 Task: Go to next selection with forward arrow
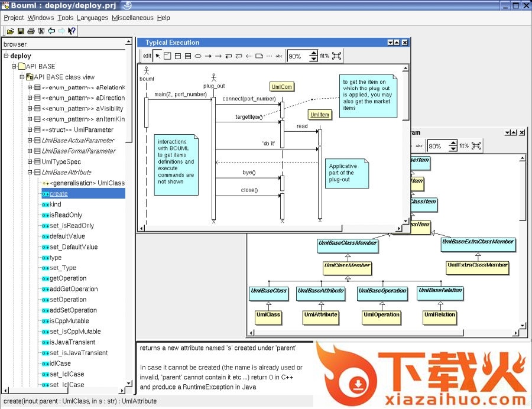61,31
